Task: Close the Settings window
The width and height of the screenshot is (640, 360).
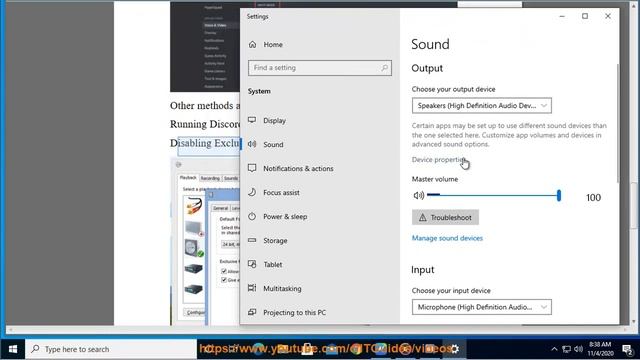Action: 608,16
